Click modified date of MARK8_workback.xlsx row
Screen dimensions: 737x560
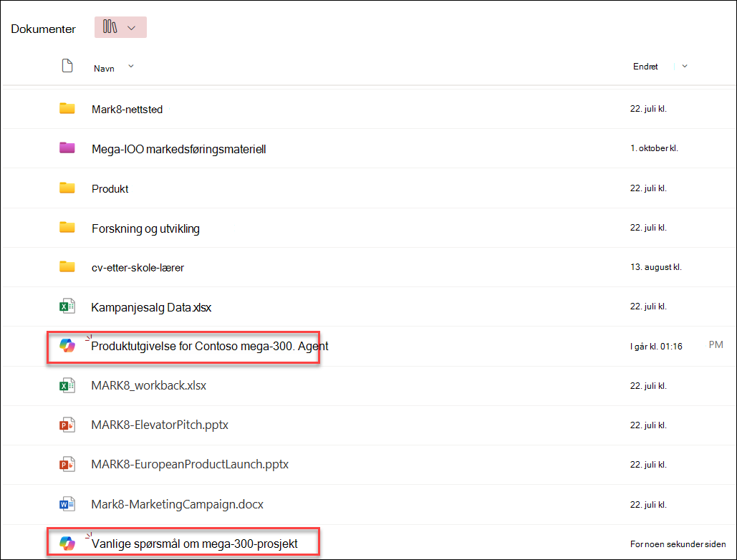(648, 386)
